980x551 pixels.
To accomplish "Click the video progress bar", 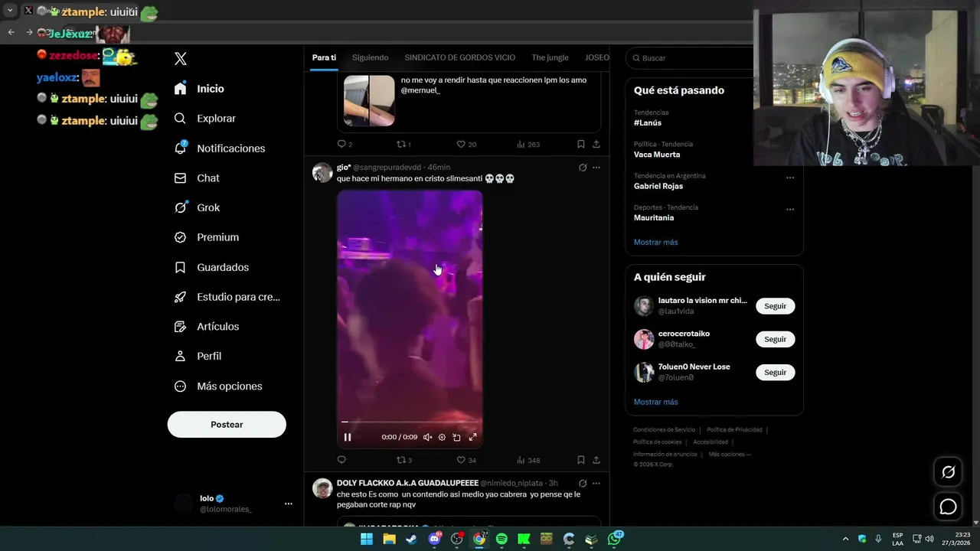I will [x=410, y=422].
